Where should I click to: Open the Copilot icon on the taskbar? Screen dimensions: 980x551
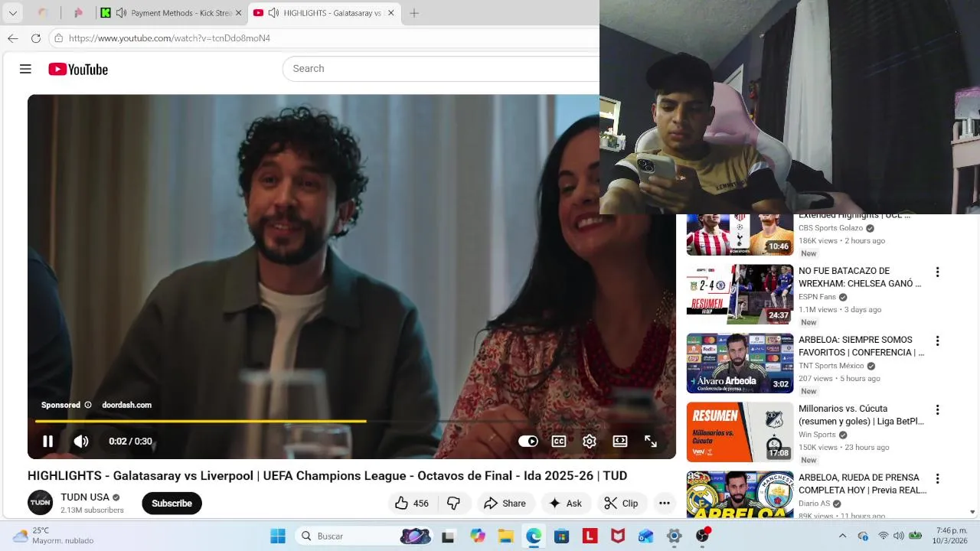(x=478, y=536)
